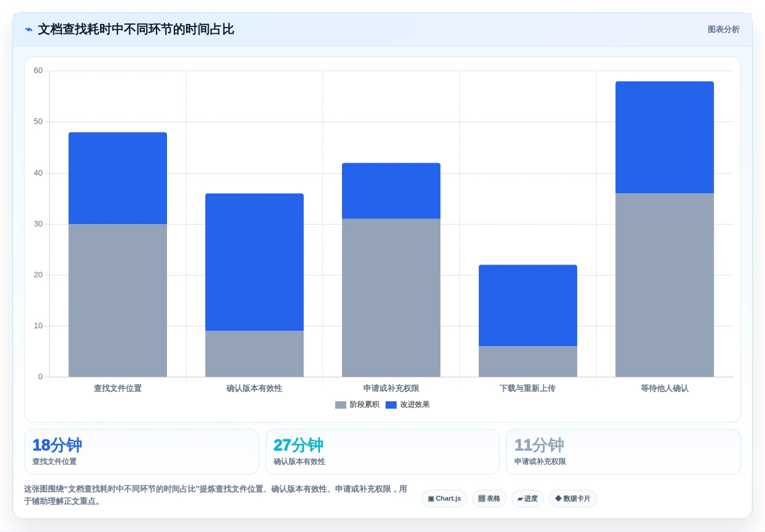The image size is (765, 532).
Task: Click the gray segment of 下载与重新上传 bar
Action: (528, 361)
